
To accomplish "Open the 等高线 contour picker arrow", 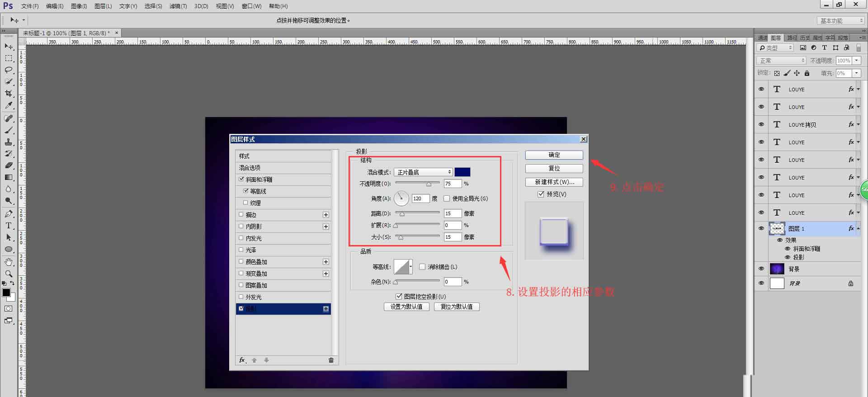I will (x=410, y=267).
